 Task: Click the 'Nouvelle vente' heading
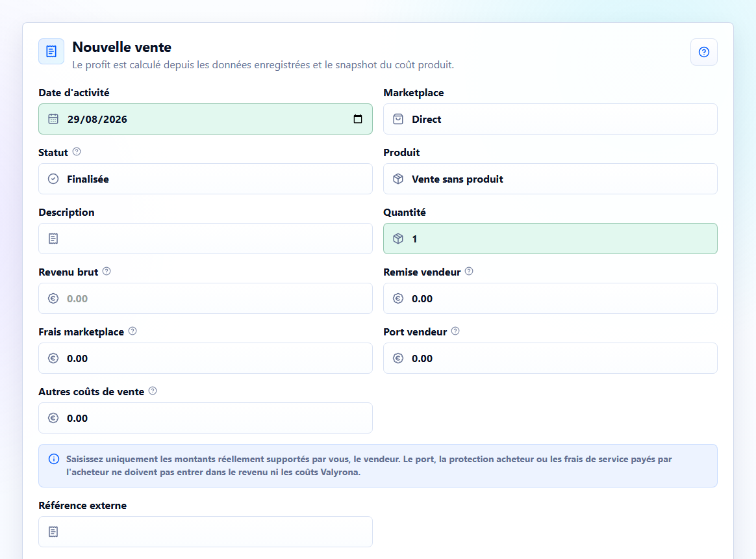tap(122, 47)
